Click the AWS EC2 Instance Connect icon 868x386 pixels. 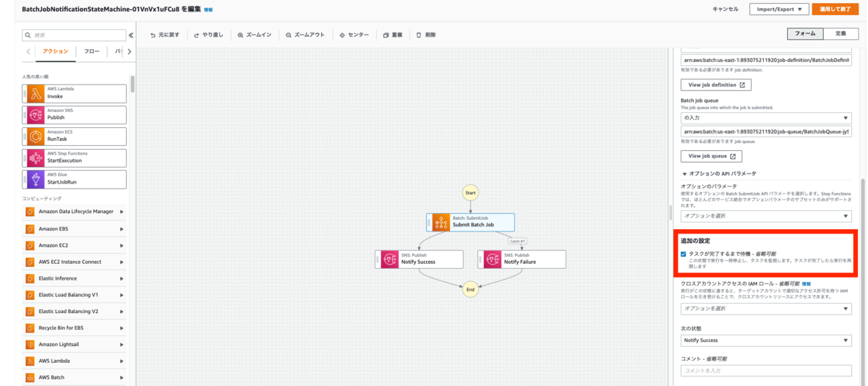coord(30,262)
